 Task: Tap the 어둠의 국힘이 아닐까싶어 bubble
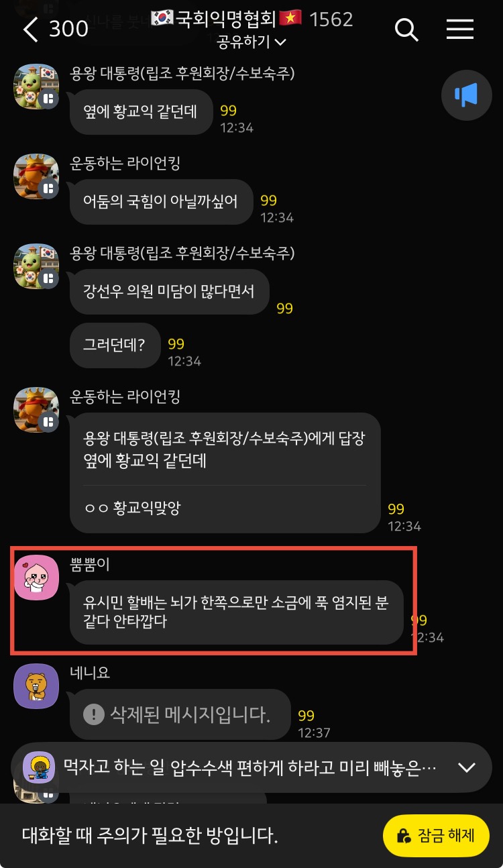click(x=162, y=201)
